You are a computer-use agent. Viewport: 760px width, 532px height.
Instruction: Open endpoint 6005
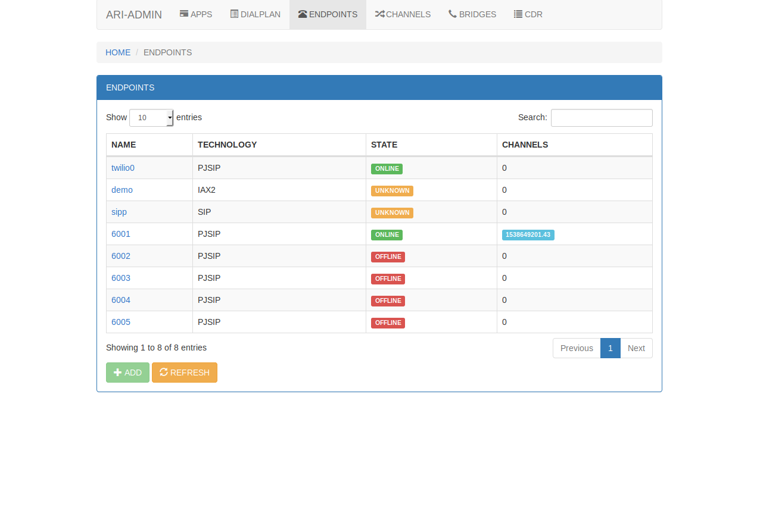click(121, 322)
